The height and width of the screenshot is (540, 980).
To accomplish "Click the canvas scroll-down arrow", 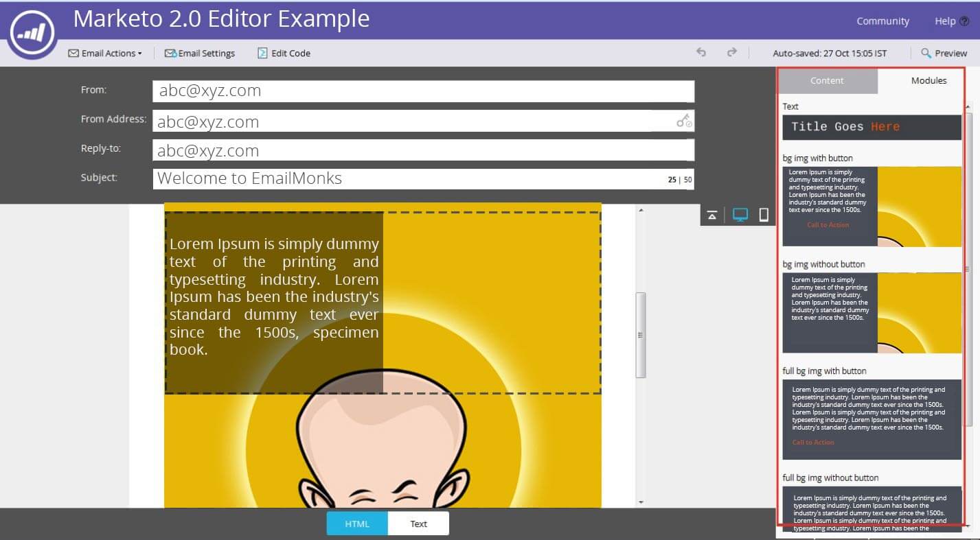I will [x=641, y=502].
